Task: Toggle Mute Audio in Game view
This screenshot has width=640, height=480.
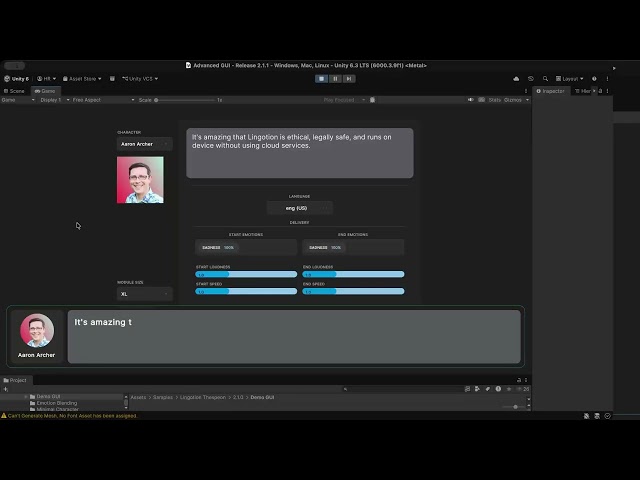Action: (471, 100)
